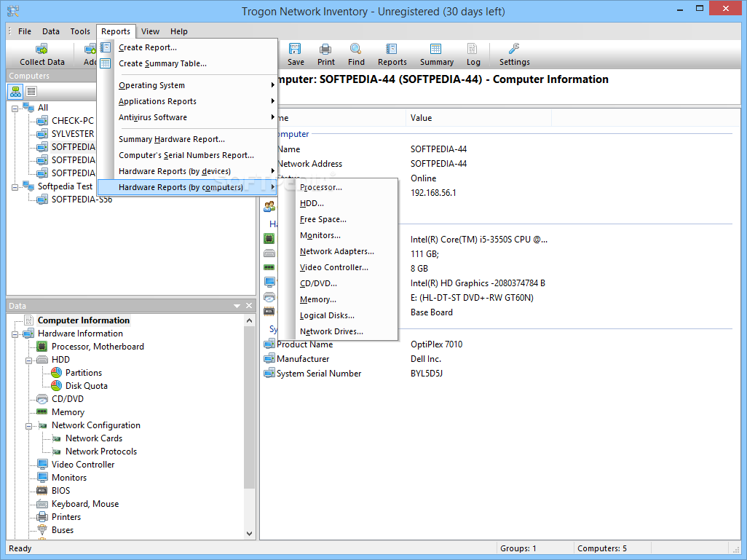Click the Printers icon in Data tree
The width and height of the screenshot is (747, 560).
click(42, 516)
